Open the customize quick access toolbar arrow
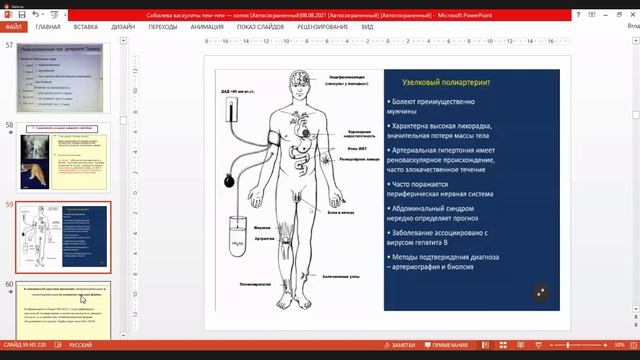The height and width of the screenshot is (360, 640). click(65, 15)
